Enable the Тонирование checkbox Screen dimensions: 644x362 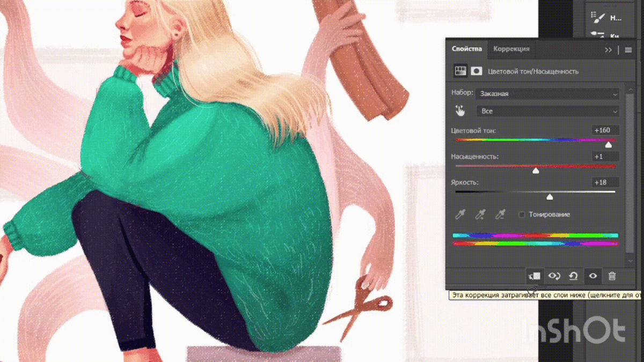[522, 215]
